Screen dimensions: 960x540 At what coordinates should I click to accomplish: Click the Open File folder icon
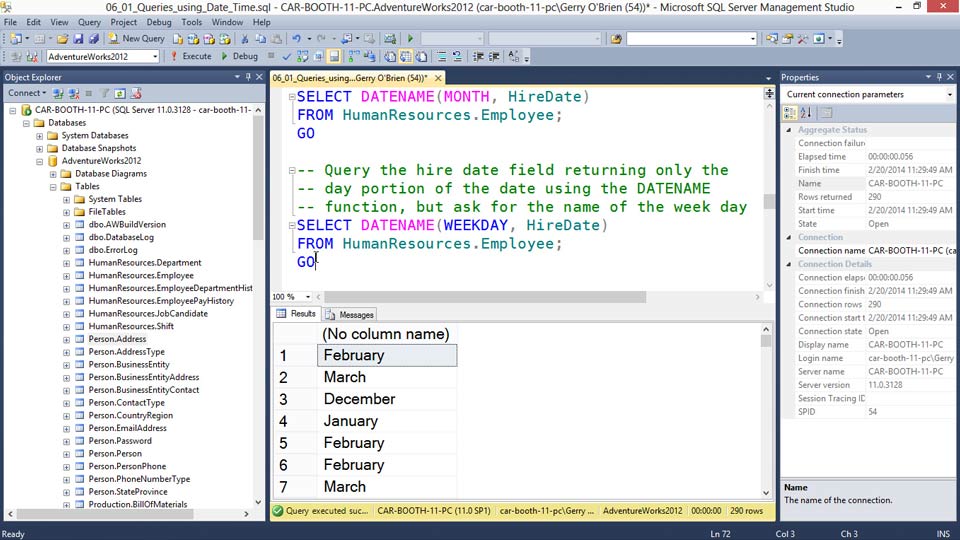(x=62, y=39)
